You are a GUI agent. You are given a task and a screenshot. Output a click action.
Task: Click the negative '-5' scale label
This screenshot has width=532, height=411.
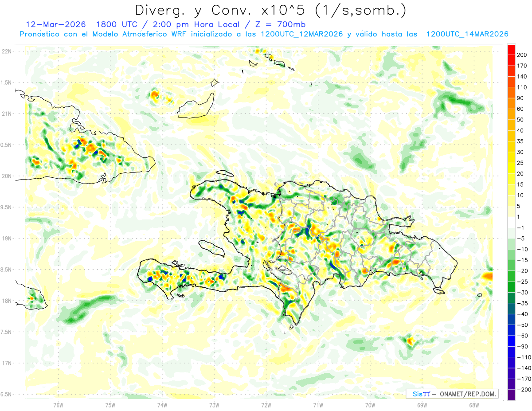[521, 239]
